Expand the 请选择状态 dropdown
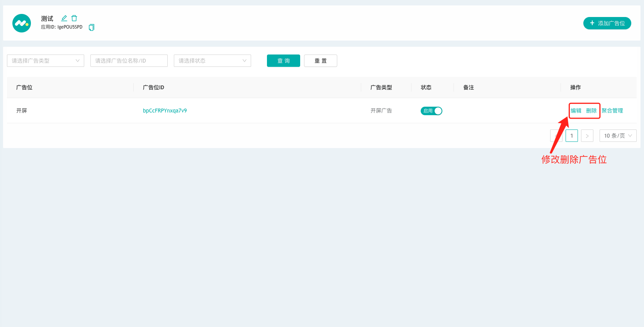This screenshot has width=644, height=327. pyautogui.click(x=212, y=61)
